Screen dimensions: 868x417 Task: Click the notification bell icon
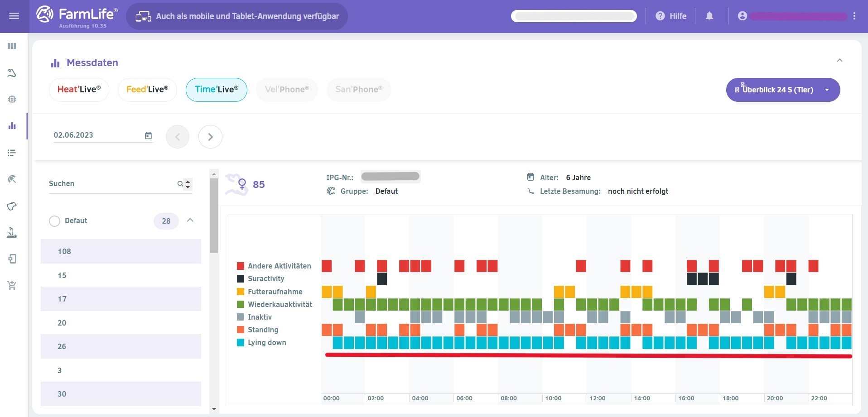point(709,16)
